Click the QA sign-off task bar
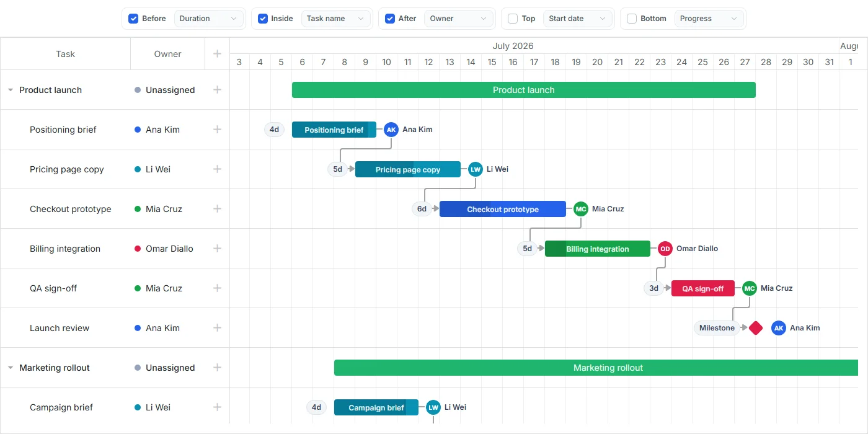 [703, 288]
